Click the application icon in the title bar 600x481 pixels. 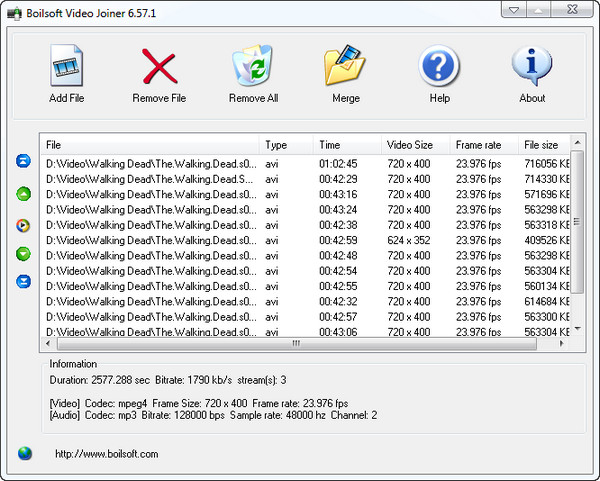tap(15, 13)
